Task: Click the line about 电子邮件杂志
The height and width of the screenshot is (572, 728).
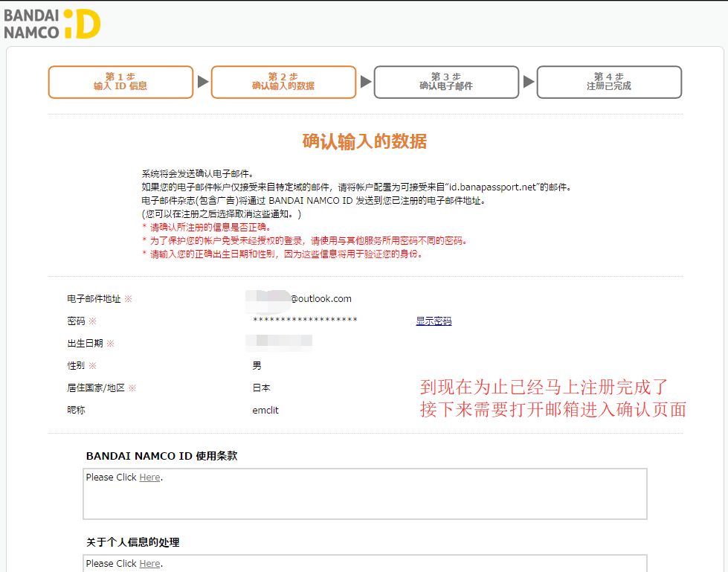Action: pyautogui.click(x=313, y=201)
